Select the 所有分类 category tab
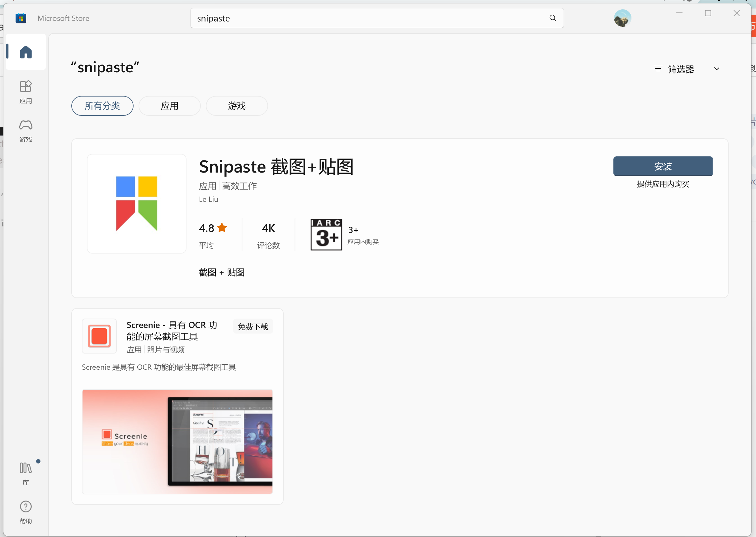 point(102,106)
